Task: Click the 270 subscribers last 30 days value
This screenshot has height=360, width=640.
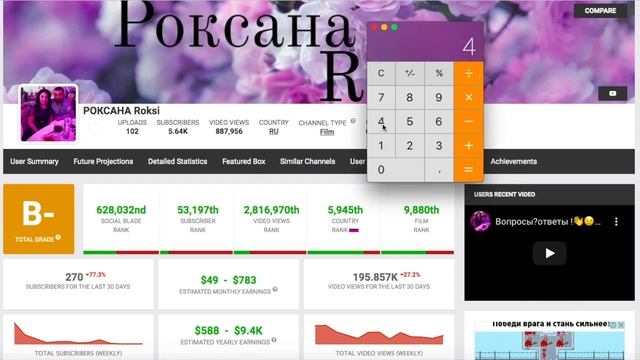Action: (x=74, y=277)
